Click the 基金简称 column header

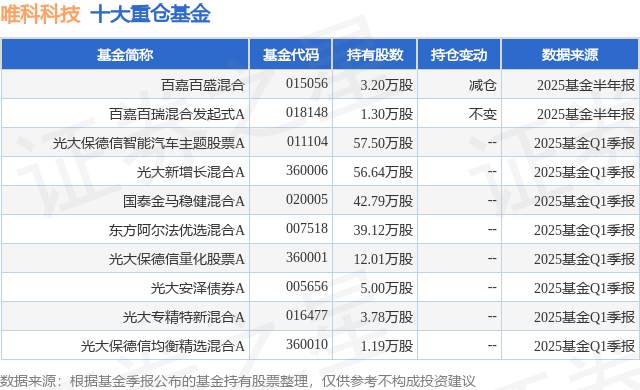[125, 54]
